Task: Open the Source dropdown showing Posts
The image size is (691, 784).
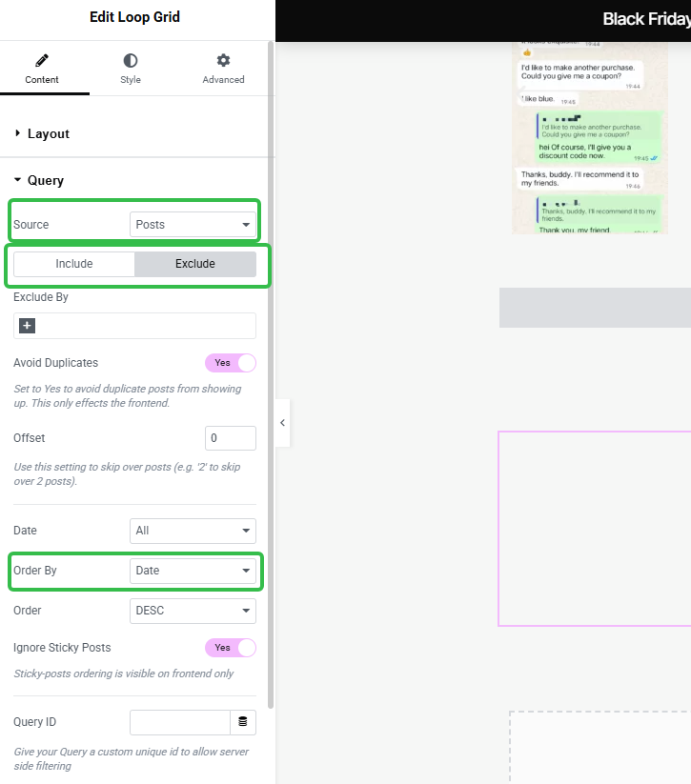Action: 193,225
